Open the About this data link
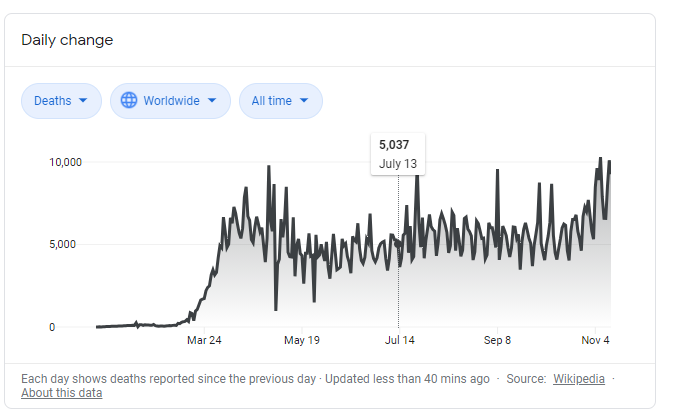 [x=61, y=393]
